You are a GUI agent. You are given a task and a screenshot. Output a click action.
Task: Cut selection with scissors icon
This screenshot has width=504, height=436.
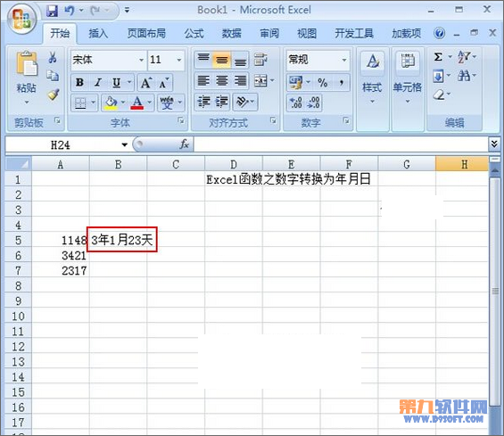click(53, 58)
